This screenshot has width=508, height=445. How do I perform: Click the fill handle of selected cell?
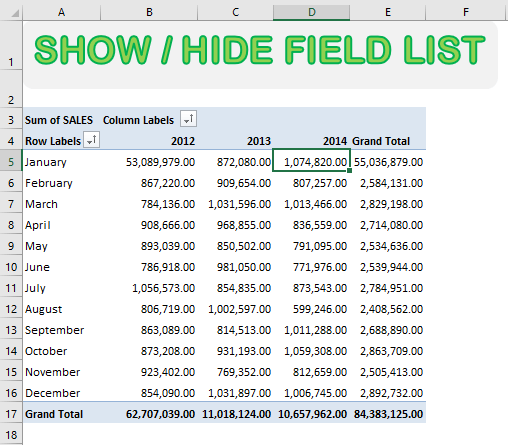pyautogui.click(x=349, y=171)
